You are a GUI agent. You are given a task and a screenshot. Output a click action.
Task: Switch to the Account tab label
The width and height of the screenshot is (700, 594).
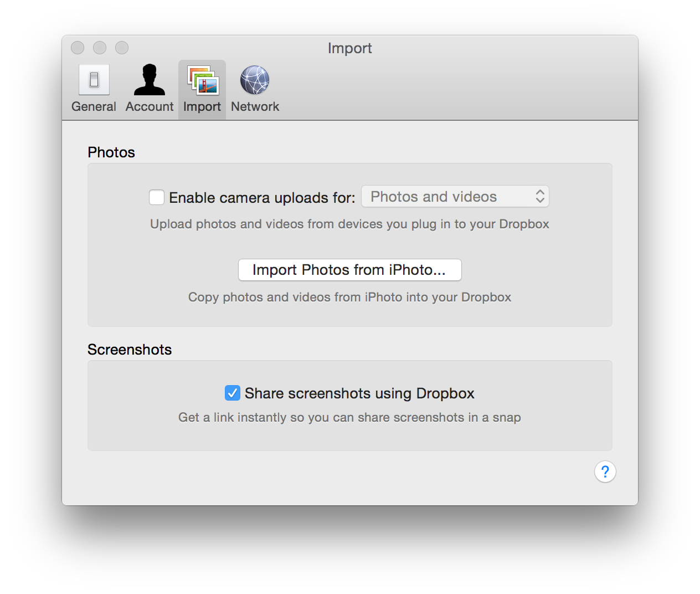150,106
